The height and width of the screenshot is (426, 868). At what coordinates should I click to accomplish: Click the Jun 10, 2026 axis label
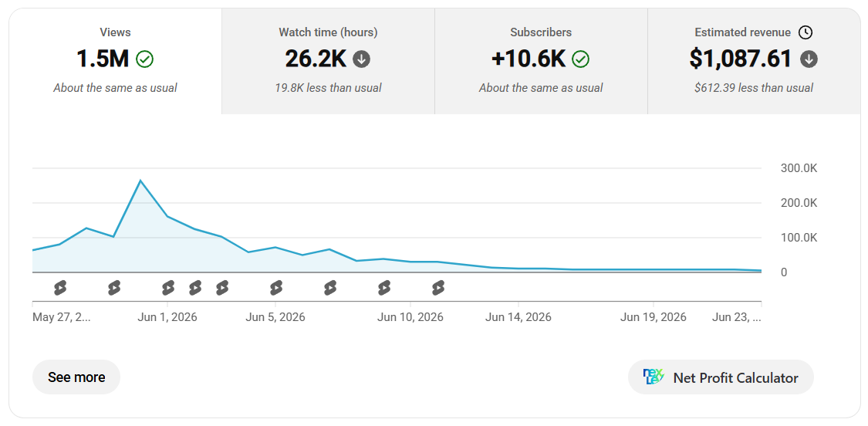click(410, 317)
